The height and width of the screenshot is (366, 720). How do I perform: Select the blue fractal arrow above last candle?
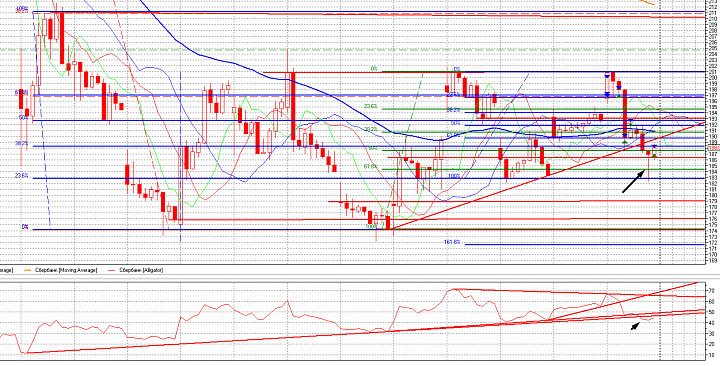coord(654,146)
